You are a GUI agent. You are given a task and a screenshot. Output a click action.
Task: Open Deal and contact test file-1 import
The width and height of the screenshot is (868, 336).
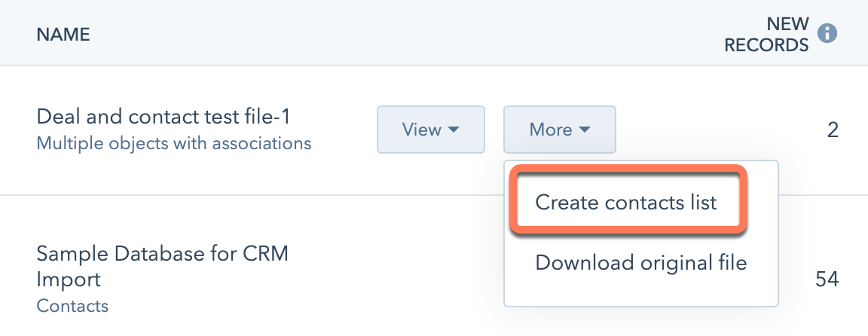[x=164, y=117]
